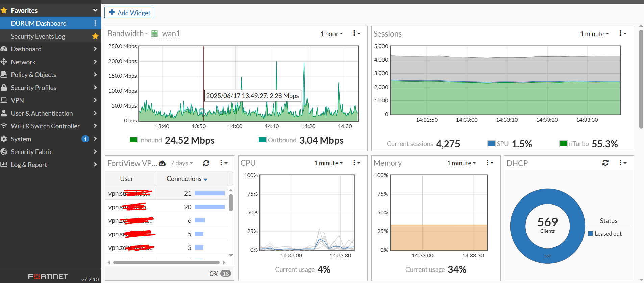The image size is (644, 283).
Task: Click the connections bar for 21 connections
Action: [x=209, y=193]
